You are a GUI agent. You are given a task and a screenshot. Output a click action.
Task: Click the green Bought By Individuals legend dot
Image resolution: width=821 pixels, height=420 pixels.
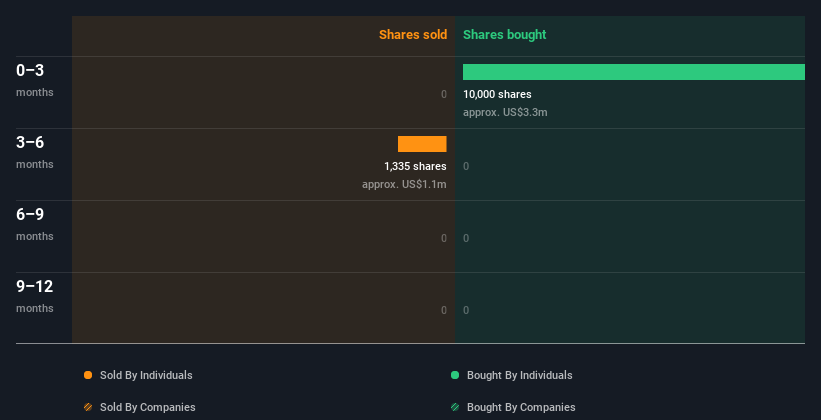(x=455, y=375)
